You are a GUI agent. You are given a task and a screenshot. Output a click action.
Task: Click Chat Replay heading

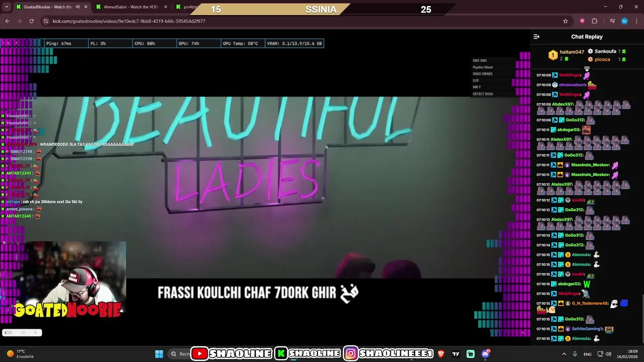[587, 37]
